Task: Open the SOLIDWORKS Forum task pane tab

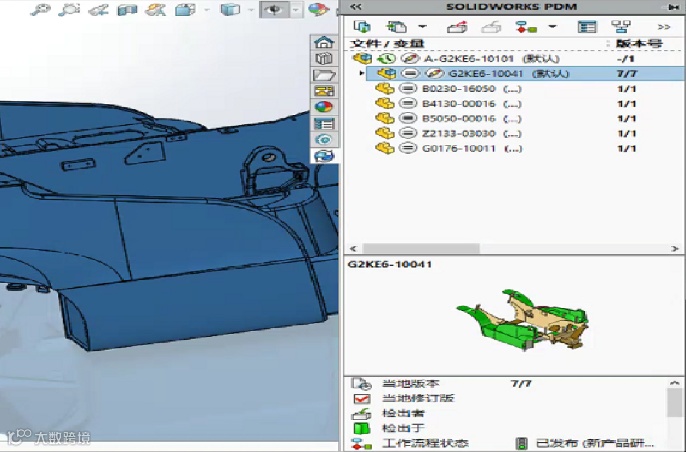Action: tap(324, 140)
